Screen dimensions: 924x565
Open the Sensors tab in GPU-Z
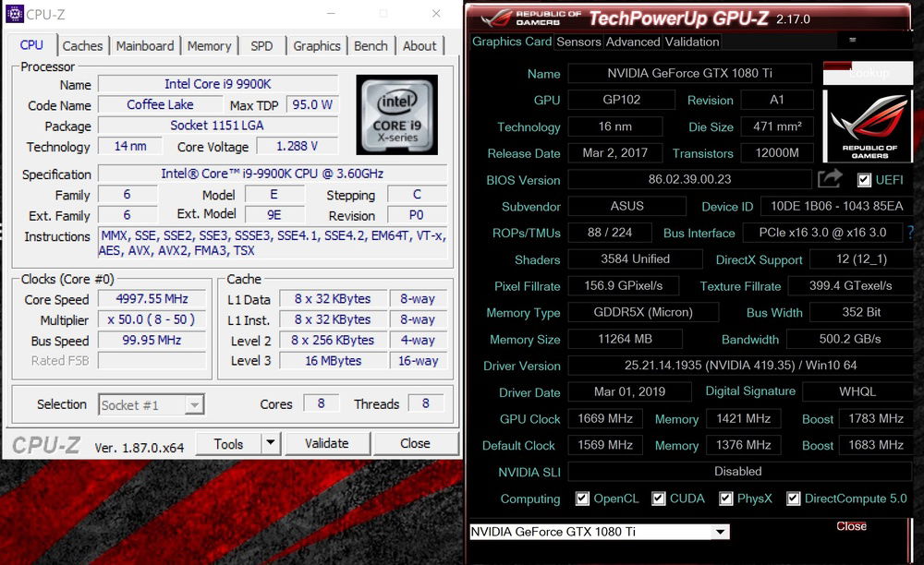point(579,42)
